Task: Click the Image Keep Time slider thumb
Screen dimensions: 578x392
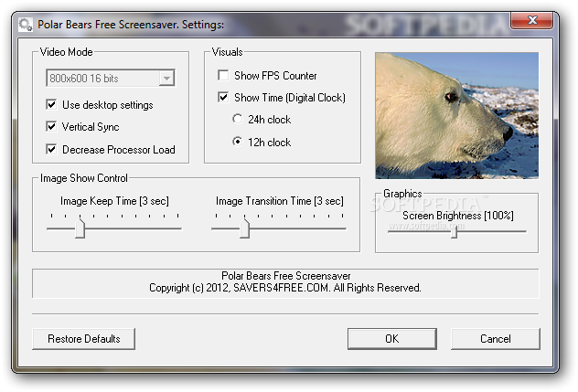Action: click(80, 228)
